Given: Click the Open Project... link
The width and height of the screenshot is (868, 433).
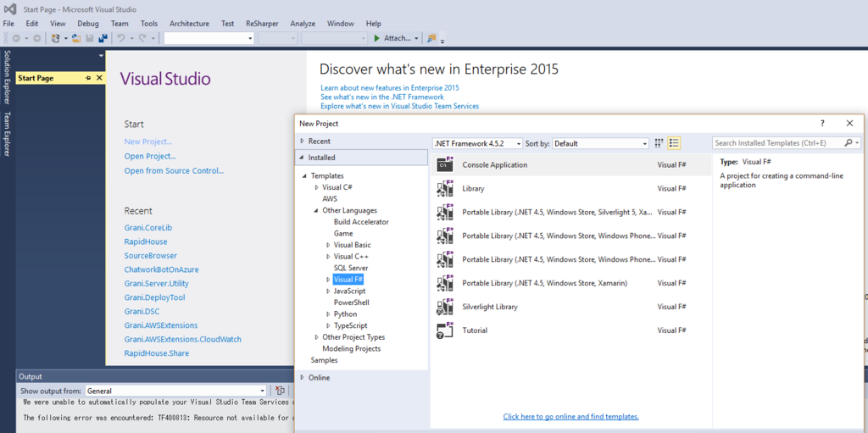Looking at the screenshot, I should pos(150,156).
